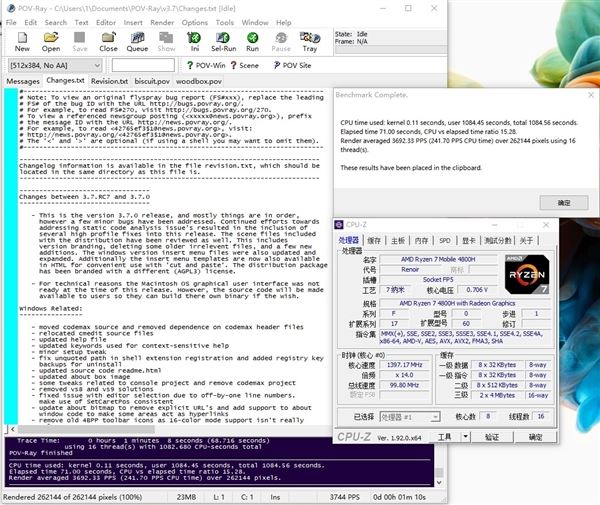Click the 3744 PPS status bar entry
Image resolution: width=600 pixels, height=505 pixels.
coord(344,497)
